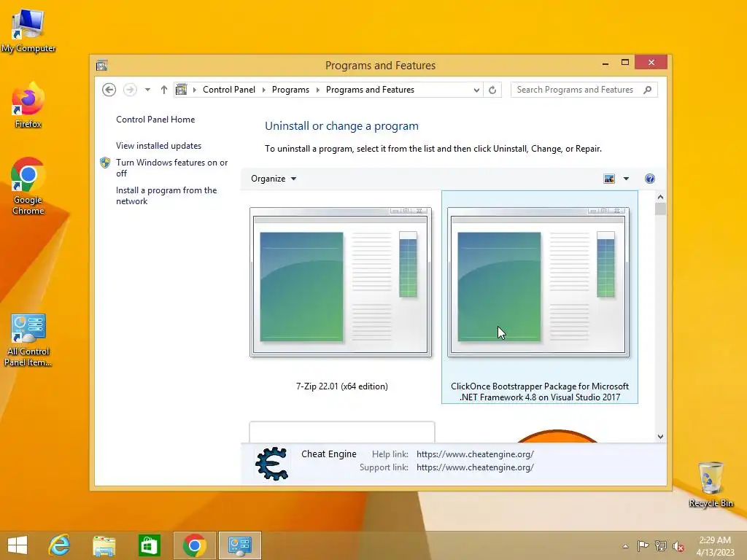Image resolution: width=747 pixels, height=560 pixels.
Task: Expand the recent locations dropdown arrow
Action: pos(147,90)
